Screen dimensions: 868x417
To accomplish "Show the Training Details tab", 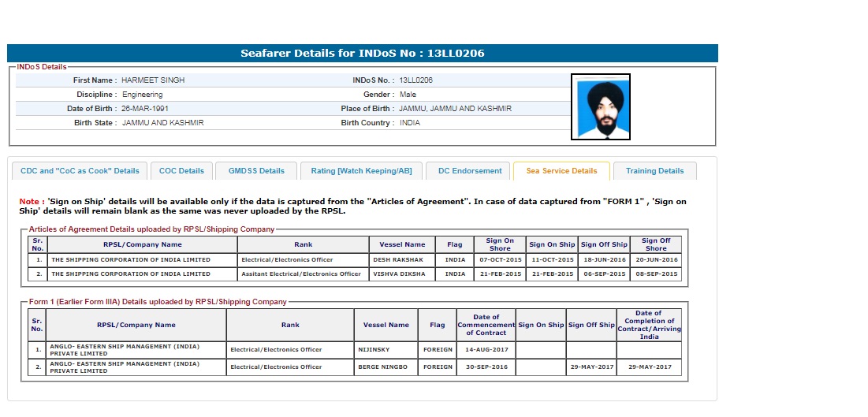I will click(654, 171).
